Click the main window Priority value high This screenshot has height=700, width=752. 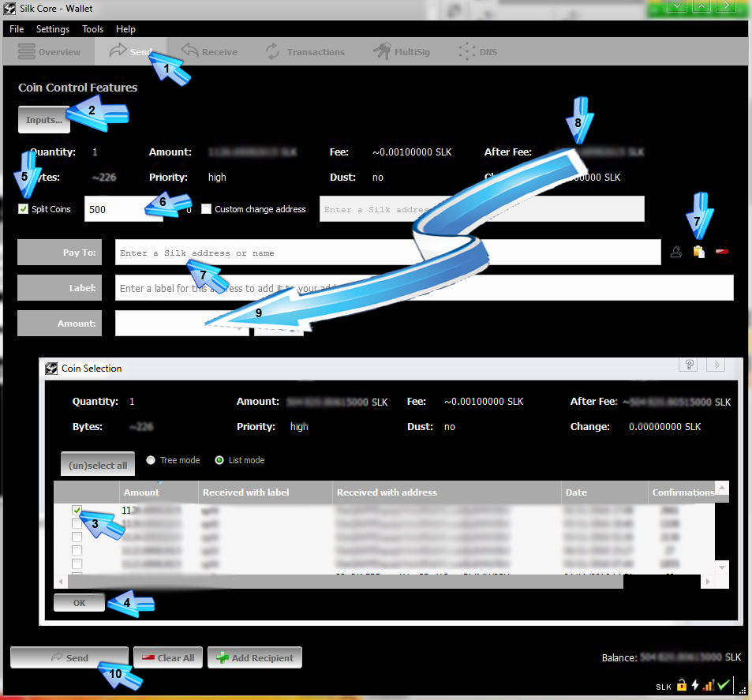[x=217, y=177]
